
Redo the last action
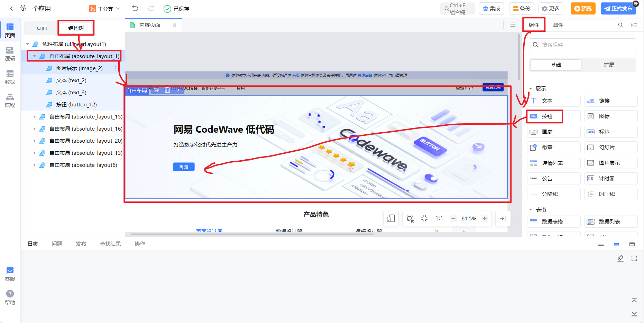point(151,9)
